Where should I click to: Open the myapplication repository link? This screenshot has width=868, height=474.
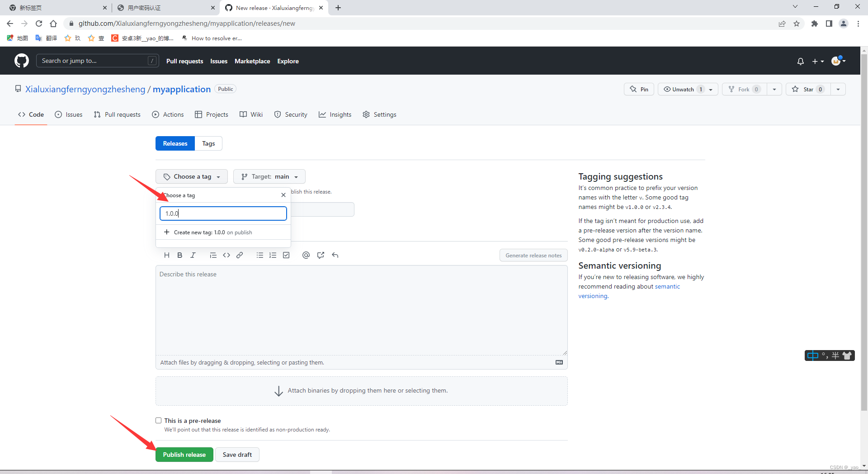coord(182,89)
